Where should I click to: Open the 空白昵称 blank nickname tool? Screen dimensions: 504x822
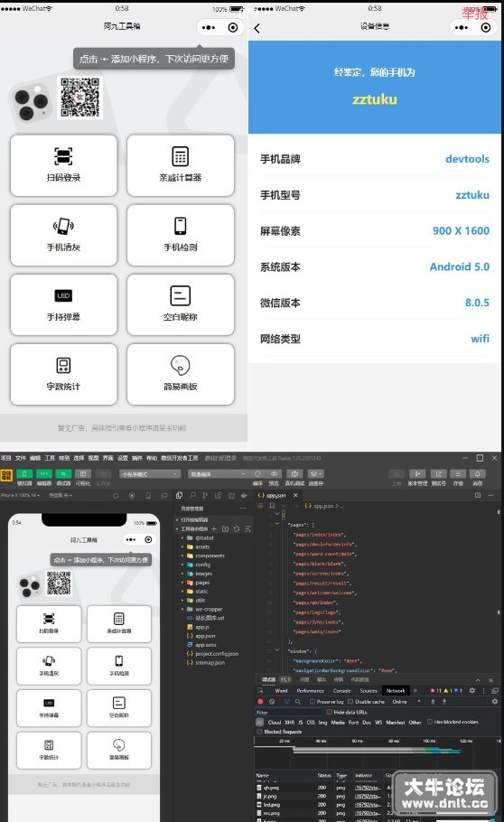(x=181, y=305)
